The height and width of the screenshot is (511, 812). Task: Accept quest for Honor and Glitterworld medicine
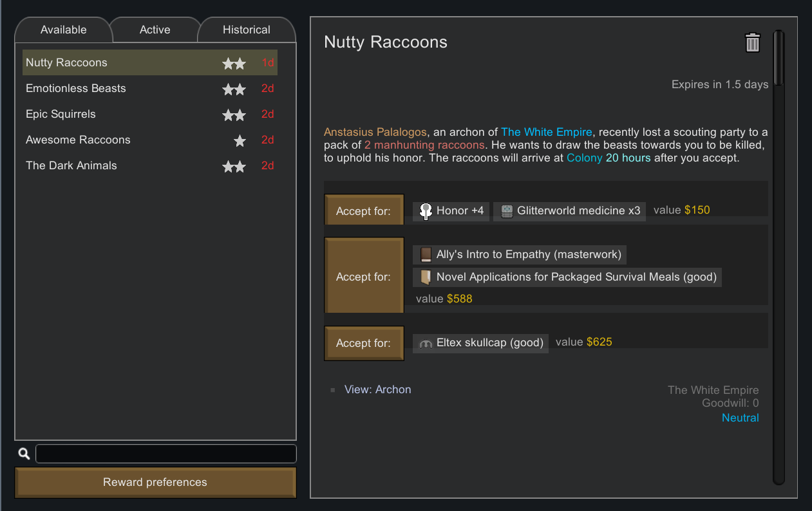(364, 210)
